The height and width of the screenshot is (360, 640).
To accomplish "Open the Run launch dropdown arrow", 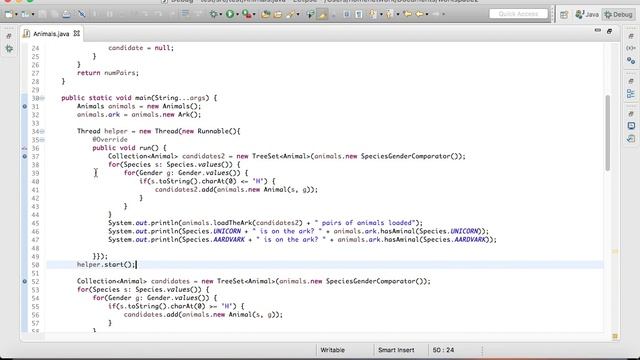I will pos(237,14).
